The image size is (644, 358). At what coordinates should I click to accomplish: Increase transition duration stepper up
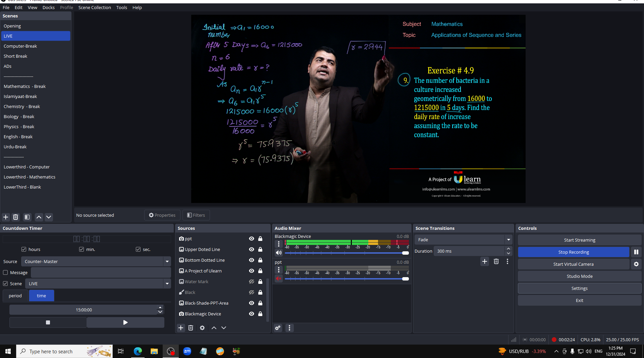tap(508, 249)
